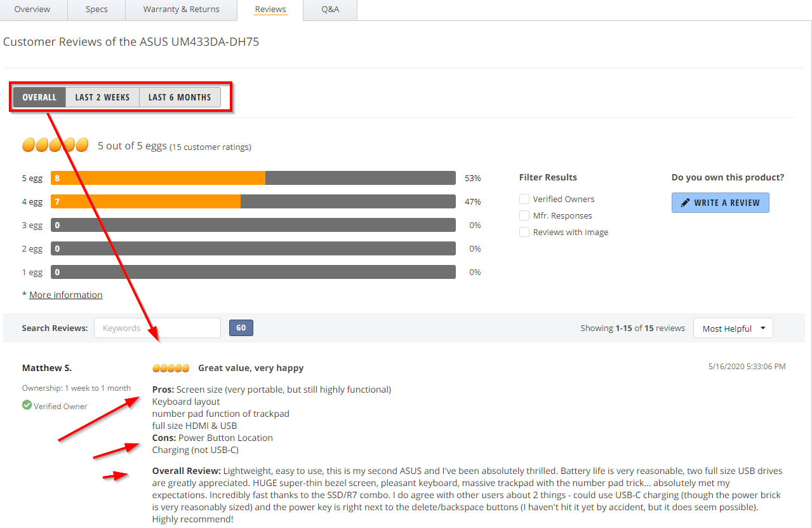Focus the Search Reviews keywords field
Screen dimensions: 812x528
click(x=157, y=328)
